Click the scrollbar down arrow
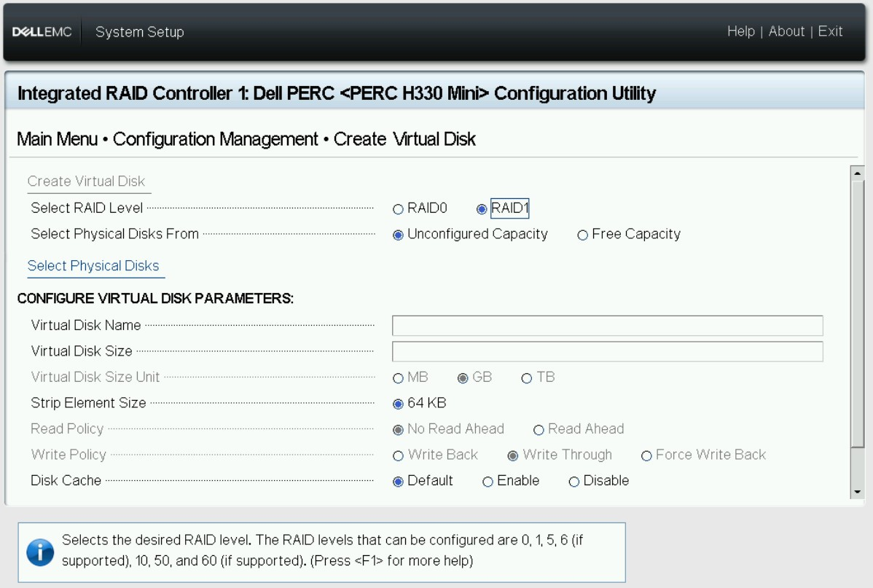 (x=857, y=492)
